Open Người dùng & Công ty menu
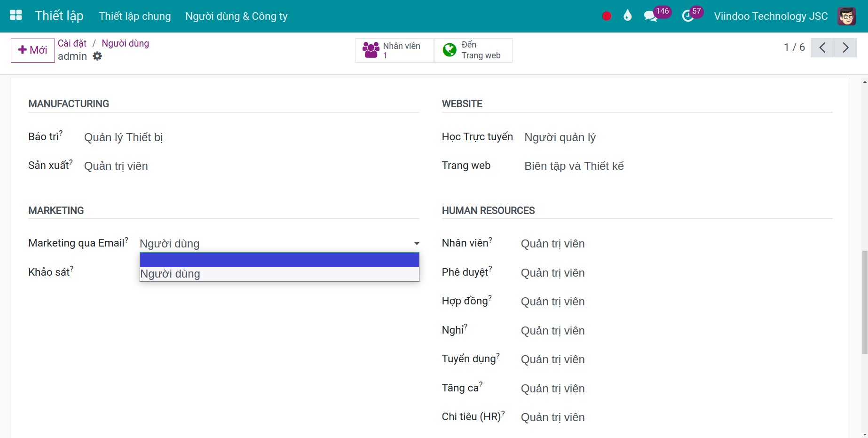868x438 pixels. click(237, 16)
